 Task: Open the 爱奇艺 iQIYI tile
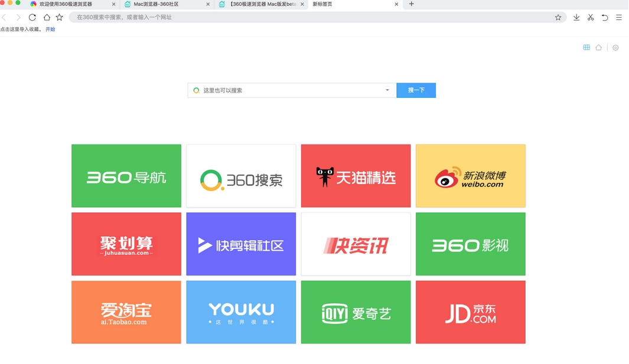click(x=356, y=312)
